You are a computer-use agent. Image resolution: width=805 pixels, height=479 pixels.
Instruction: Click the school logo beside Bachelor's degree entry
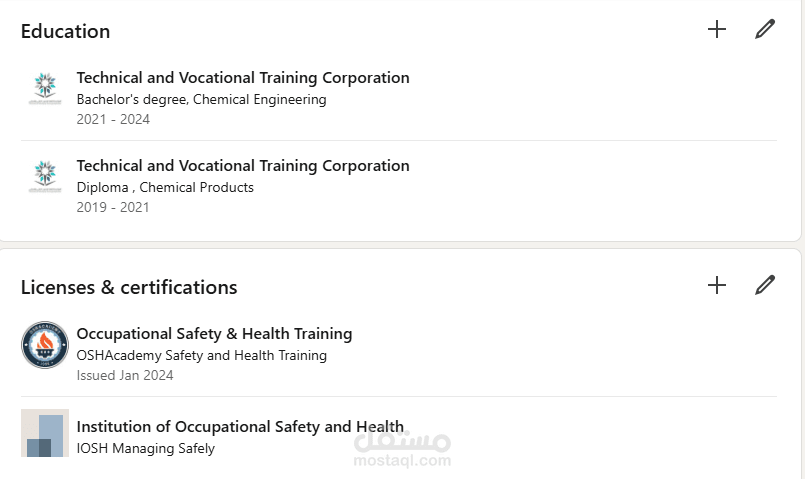pyautogui.click(x=45, y=89)
